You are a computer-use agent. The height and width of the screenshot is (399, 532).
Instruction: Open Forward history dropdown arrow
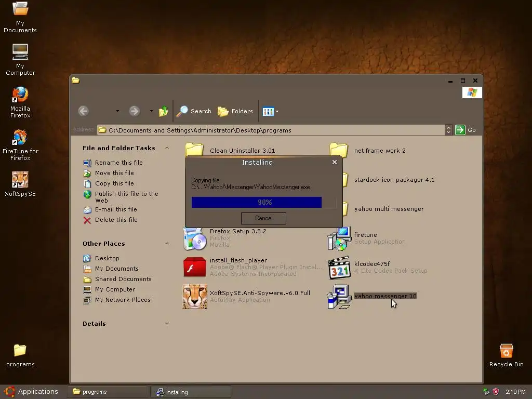(151, 111)
